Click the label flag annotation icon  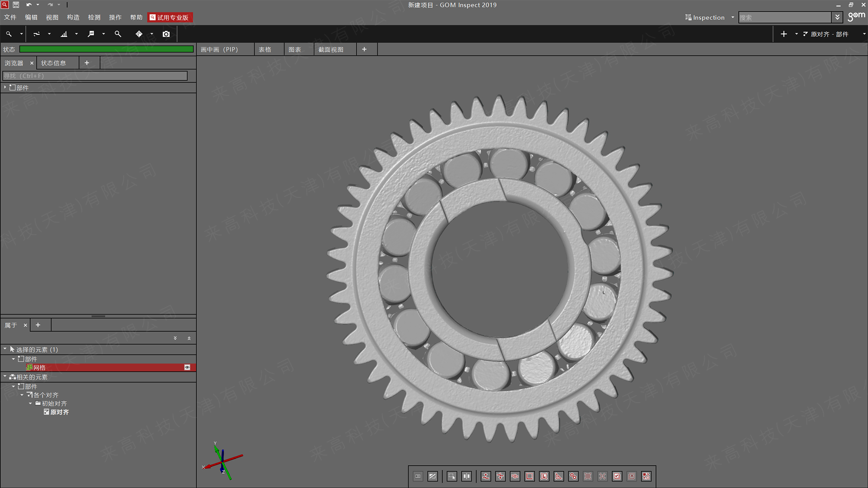(91, 34)
